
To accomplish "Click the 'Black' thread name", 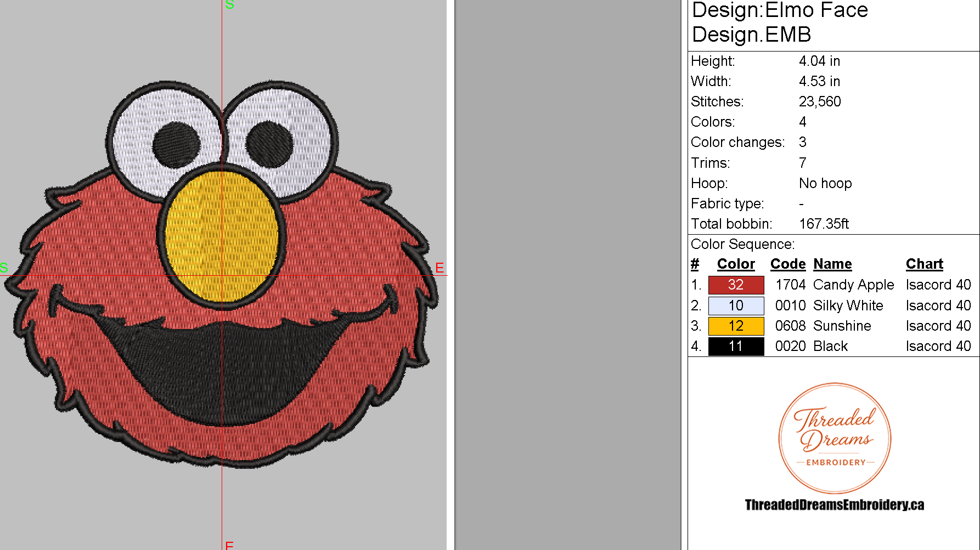I will click(x=830, y=346).
